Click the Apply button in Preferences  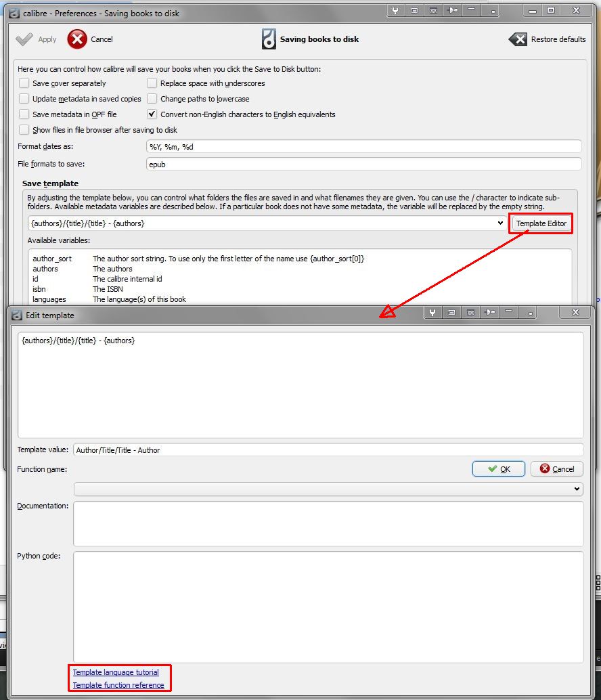pos(36,39)
